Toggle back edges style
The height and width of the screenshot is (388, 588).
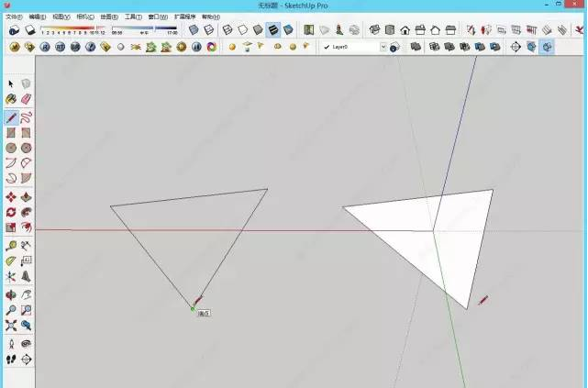click(208, 30)
